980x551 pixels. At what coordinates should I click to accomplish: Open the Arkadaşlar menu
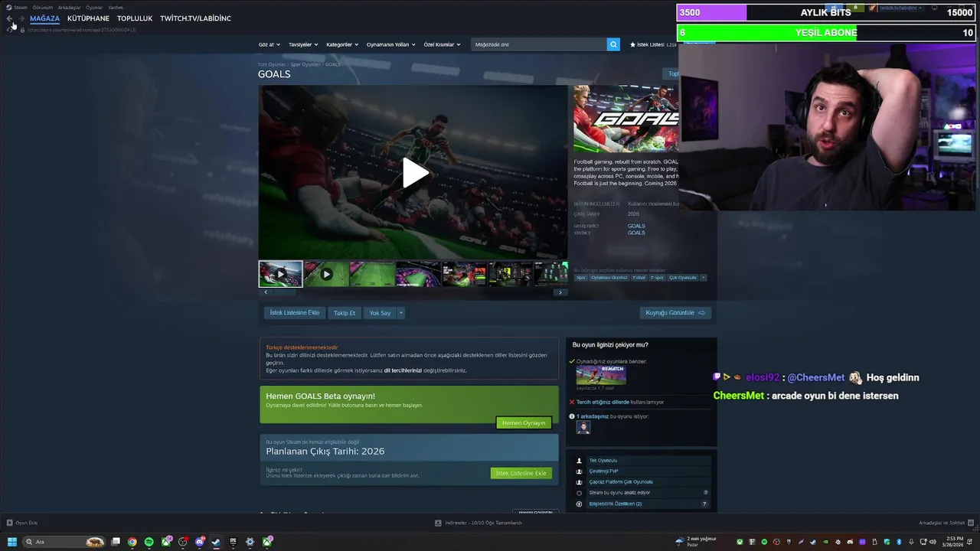69,7
